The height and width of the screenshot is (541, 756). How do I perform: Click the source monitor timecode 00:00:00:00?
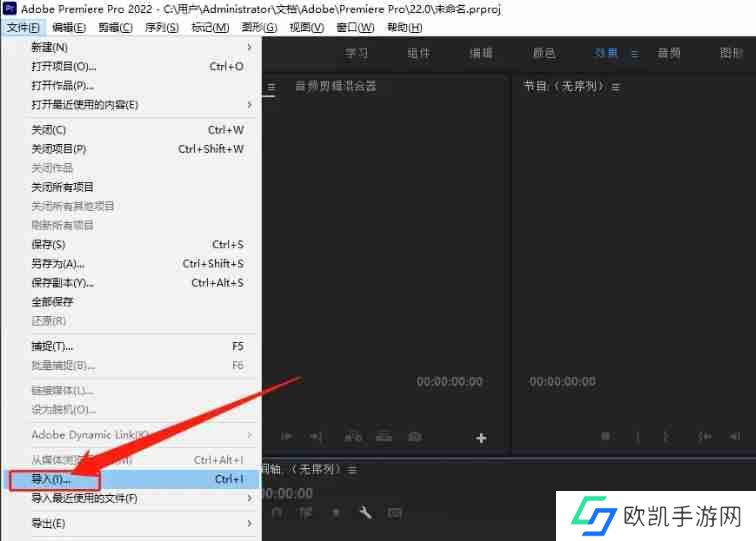[x=450, y=382]
